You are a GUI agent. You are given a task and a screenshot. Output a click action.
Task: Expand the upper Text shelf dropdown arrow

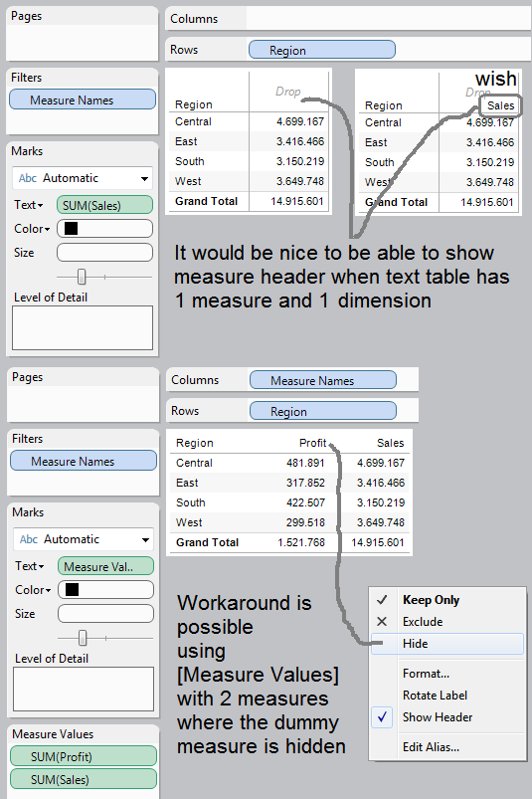point(40,205)
